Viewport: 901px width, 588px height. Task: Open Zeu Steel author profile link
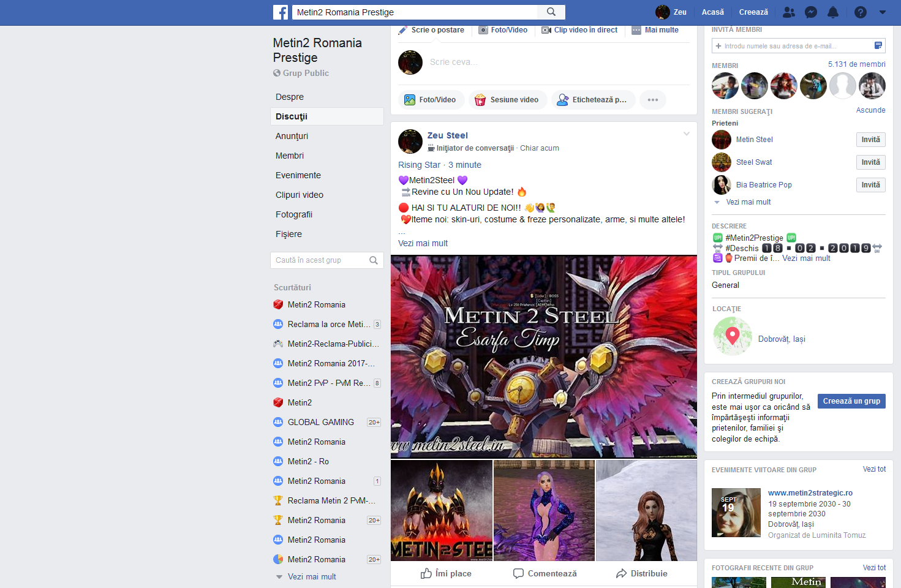pos(447,135)
